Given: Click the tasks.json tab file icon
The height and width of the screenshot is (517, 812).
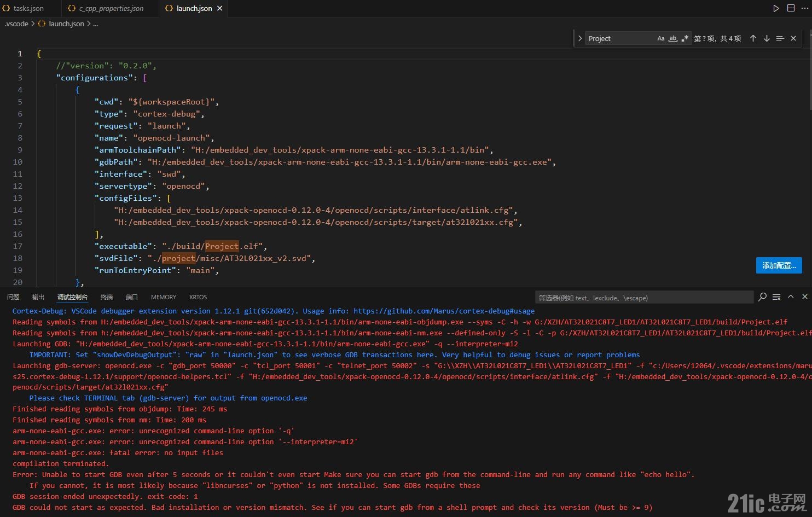Looking at the screenshot, I should (7, 8).
